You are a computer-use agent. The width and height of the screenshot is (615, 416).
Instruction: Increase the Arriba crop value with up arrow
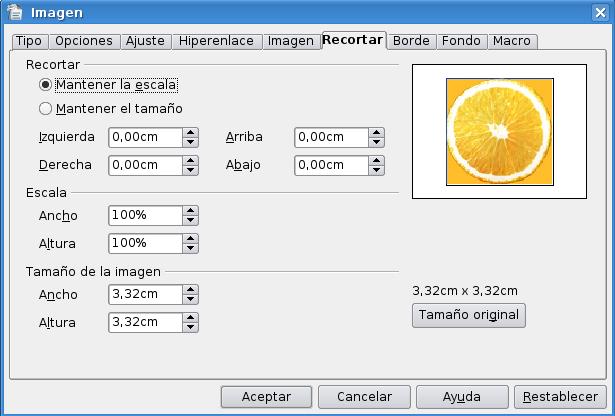point(376,132)
